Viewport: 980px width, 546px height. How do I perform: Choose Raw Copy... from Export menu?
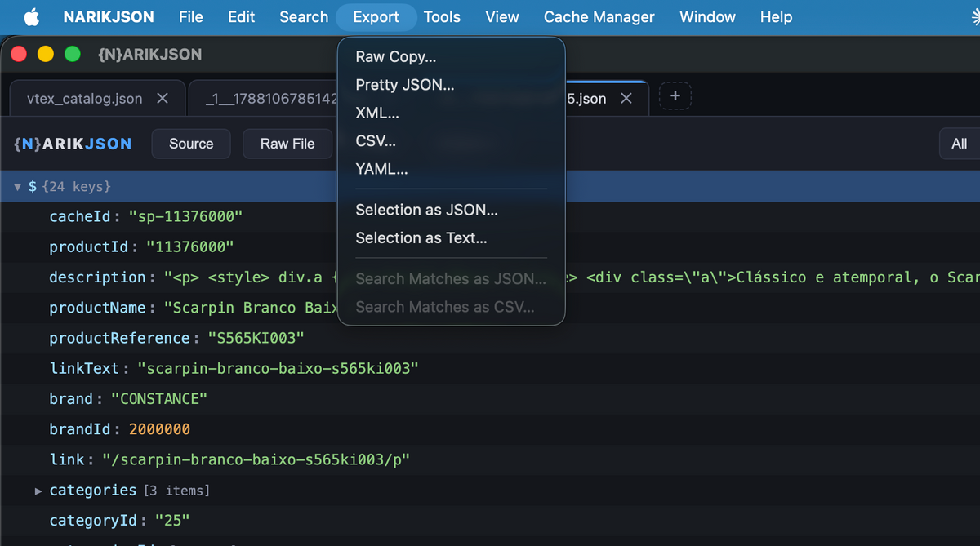coord(452,57)
